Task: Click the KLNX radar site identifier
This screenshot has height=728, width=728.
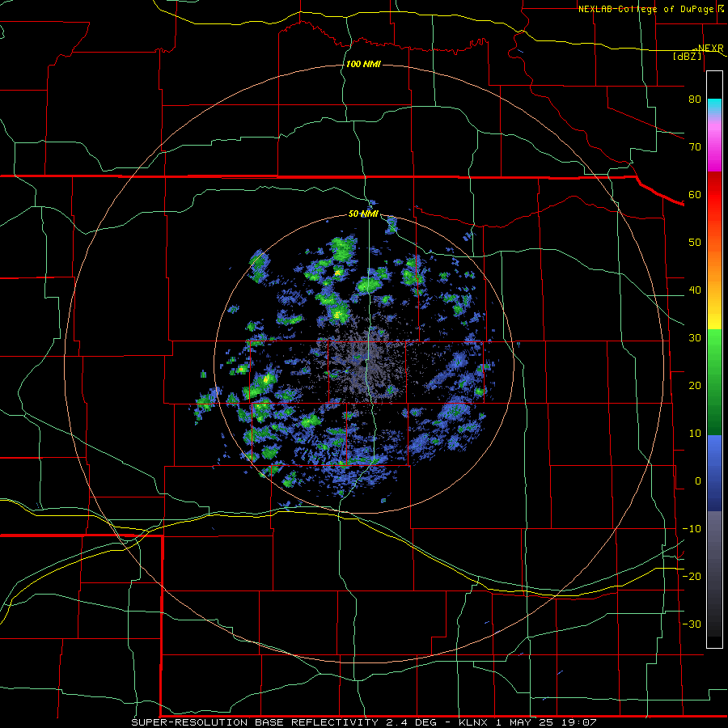Action: click(x=473, y=722)
